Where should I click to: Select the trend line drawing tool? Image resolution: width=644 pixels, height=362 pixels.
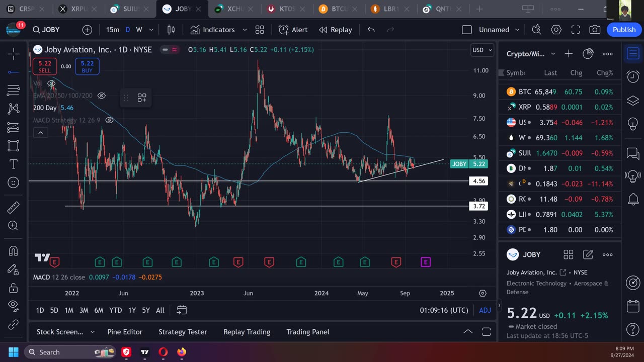tap(14, 72)
